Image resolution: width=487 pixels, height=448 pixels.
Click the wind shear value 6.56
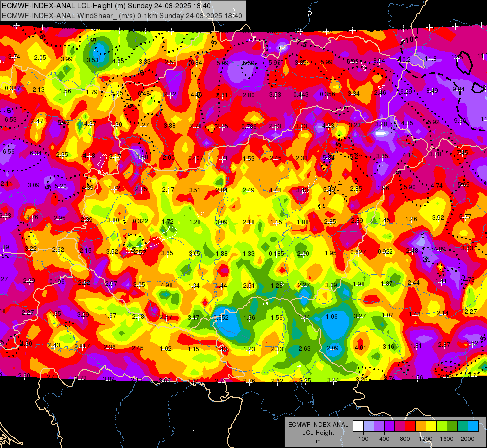(x=8, y=152)
